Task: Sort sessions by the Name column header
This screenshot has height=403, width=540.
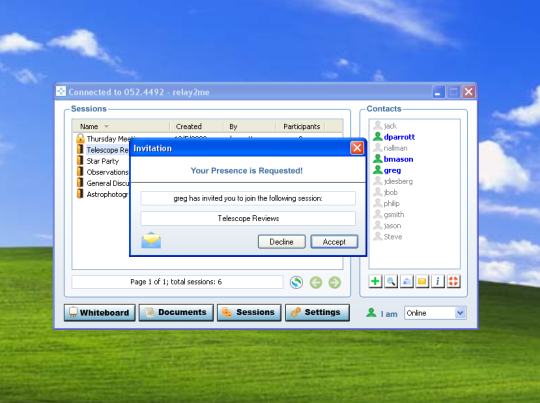Action: 121,126
